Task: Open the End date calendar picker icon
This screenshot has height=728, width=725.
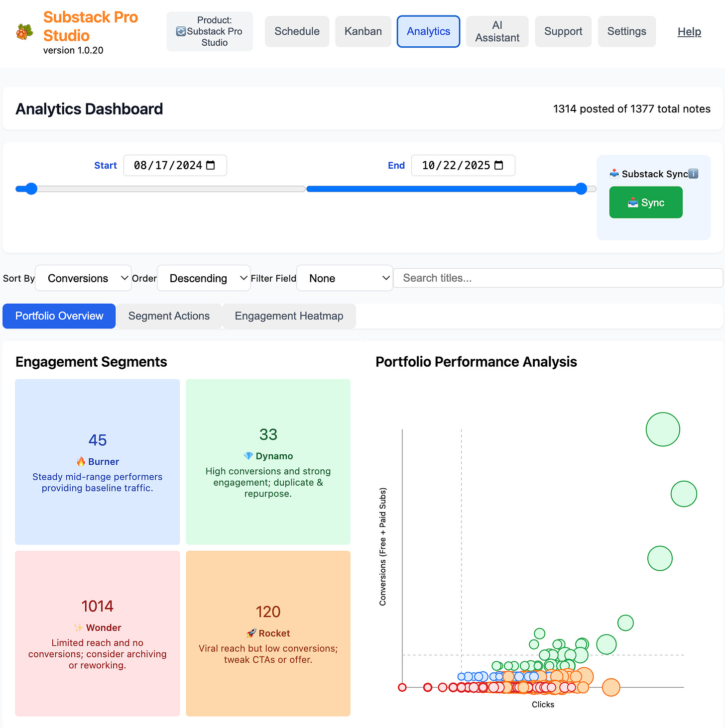Action: click(499, 165)
